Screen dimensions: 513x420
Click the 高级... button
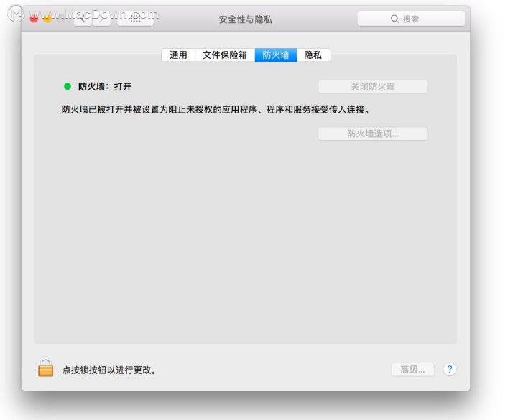pos(413,370)
